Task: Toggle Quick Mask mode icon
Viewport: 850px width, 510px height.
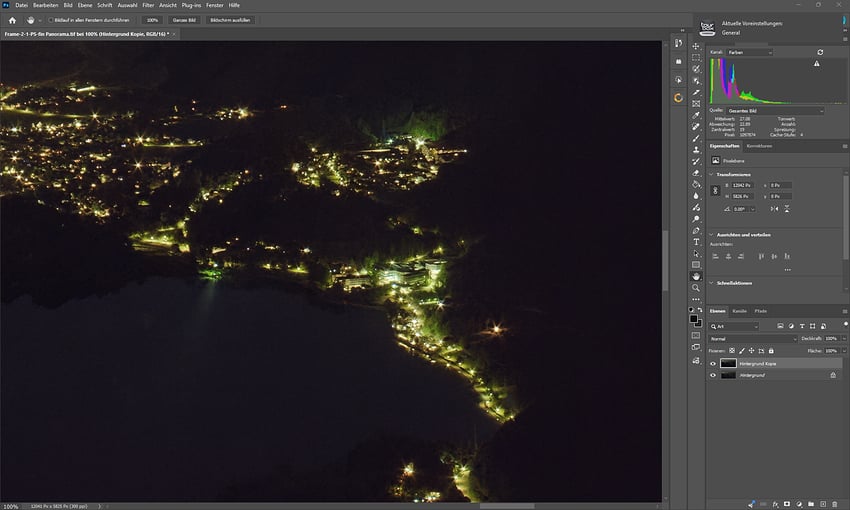Action: 696,335
